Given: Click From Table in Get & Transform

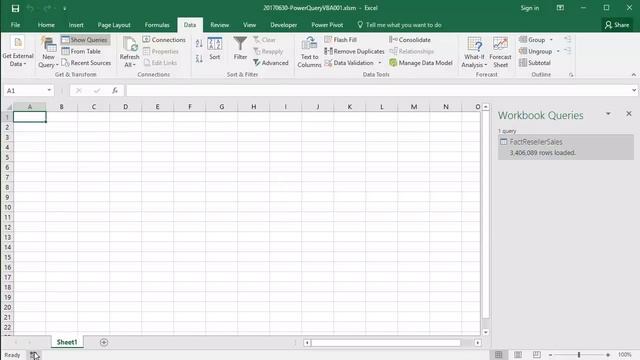Looking at the screenshot, I should point(81,51).
